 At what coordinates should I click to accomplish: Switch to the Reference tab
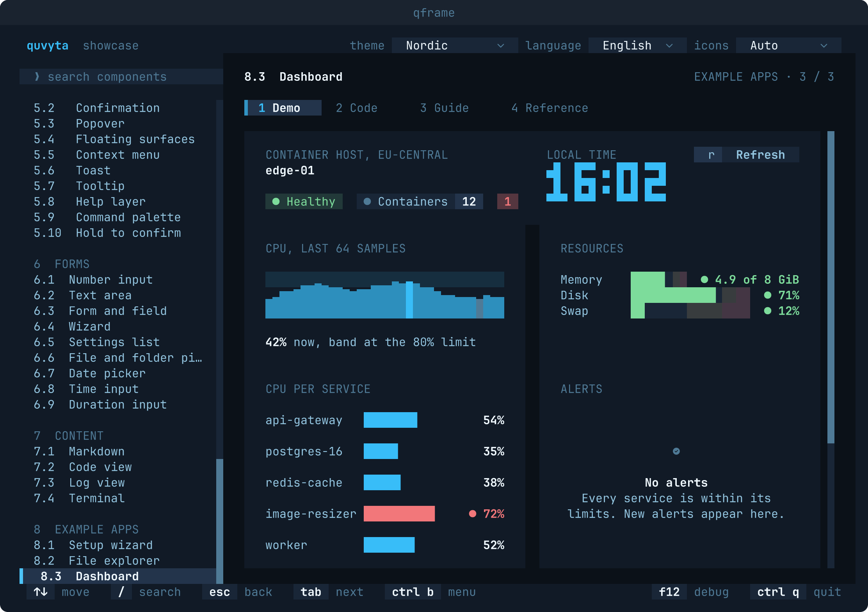(550, 108)
